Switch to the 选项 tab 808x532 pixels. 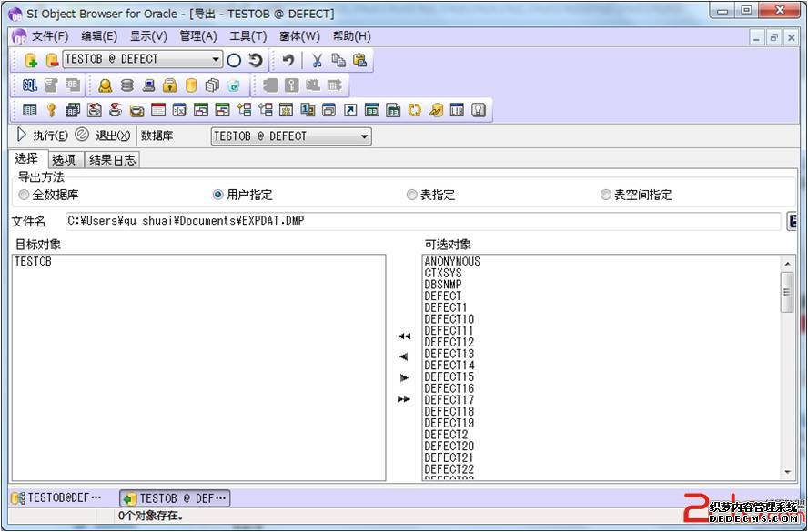point(63,160)
